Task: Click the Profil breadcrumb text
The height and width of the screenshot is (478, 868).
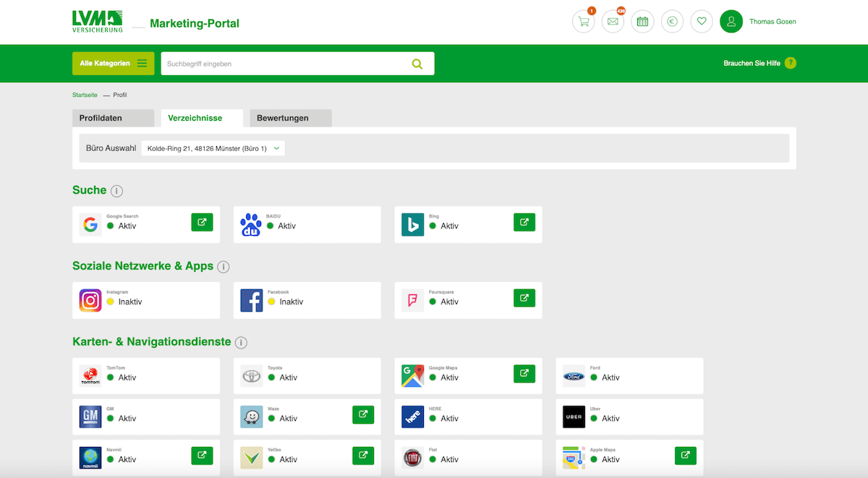Action: [120, 95]
